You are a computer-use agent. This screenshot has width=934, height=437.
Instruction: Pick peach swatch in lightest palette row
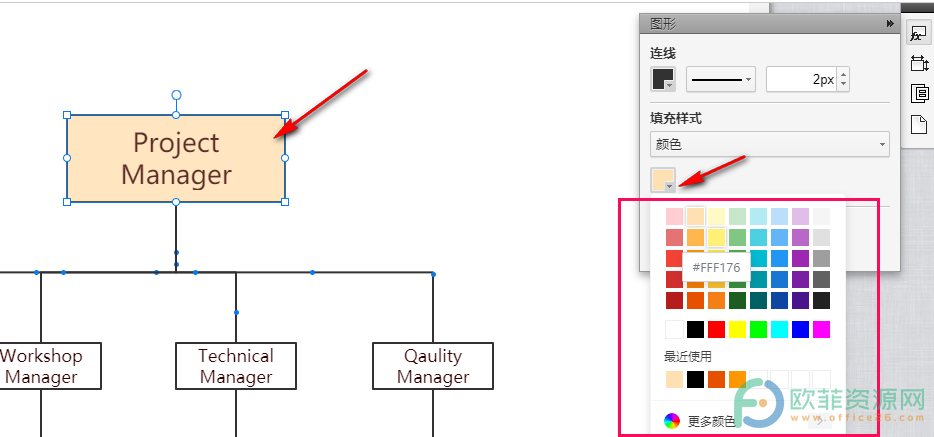[696, 216]
